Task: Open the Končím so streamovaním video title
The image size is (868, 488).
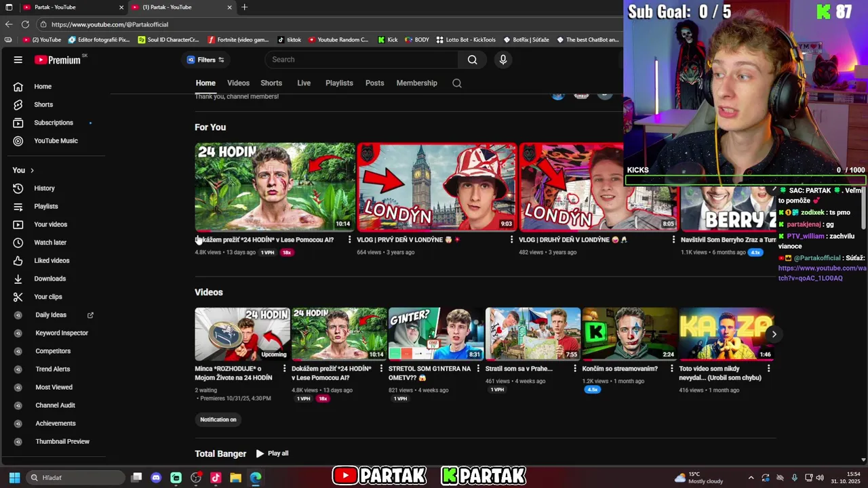Action: tap(620, 369)
